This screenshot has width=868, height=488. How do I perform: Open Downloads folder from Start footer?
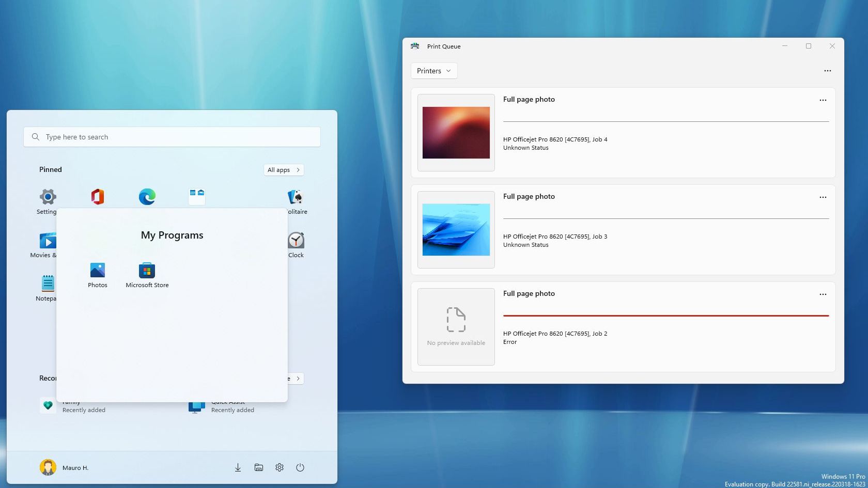238,467
